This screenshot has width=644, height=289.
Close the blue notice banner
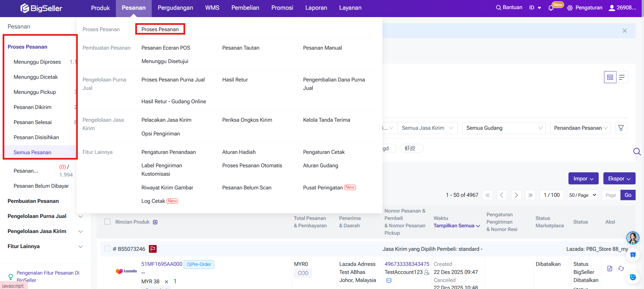click(x=625, y=31)
